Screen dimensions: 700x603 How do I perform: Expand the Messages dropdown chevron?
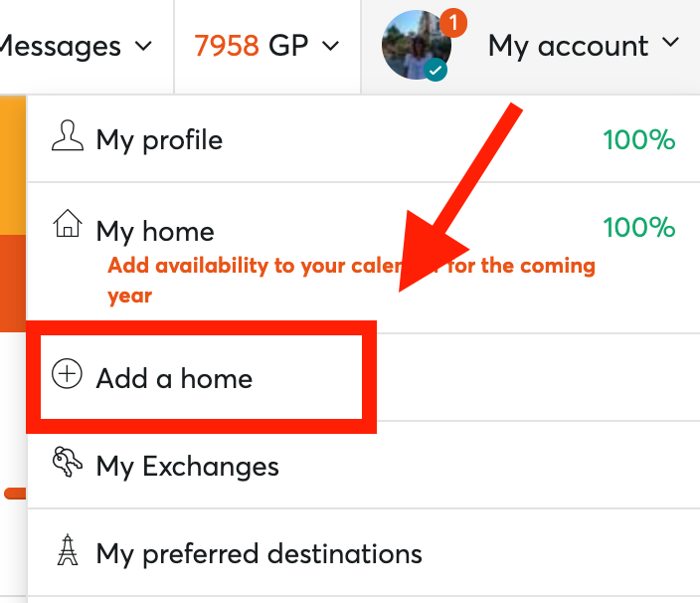click(143, 46)
